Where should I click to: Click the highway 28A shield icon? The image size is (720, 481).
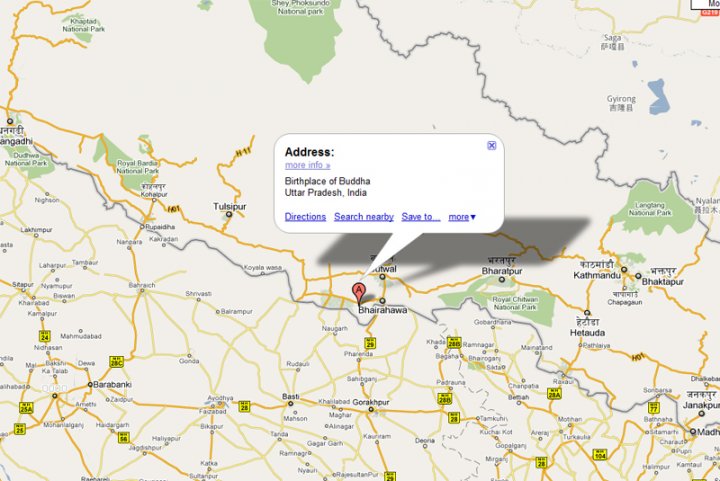click(x=554, y=393)
